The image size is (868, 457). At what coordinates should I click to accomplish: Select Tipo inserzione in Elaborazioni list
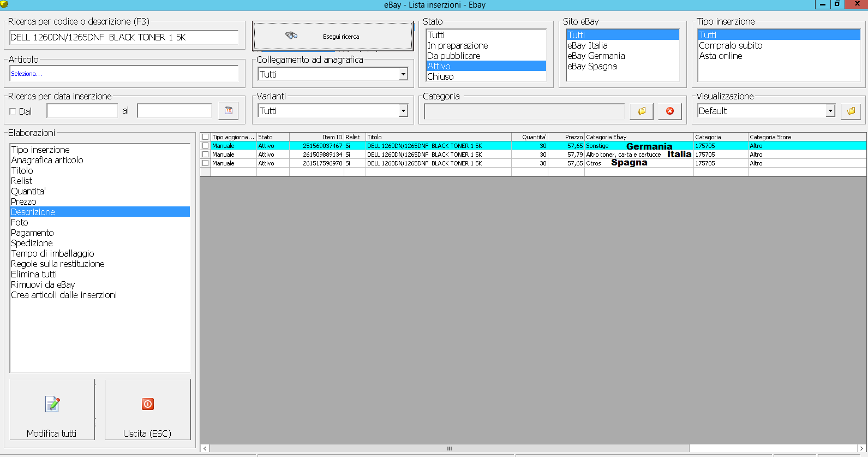[100, 150]
